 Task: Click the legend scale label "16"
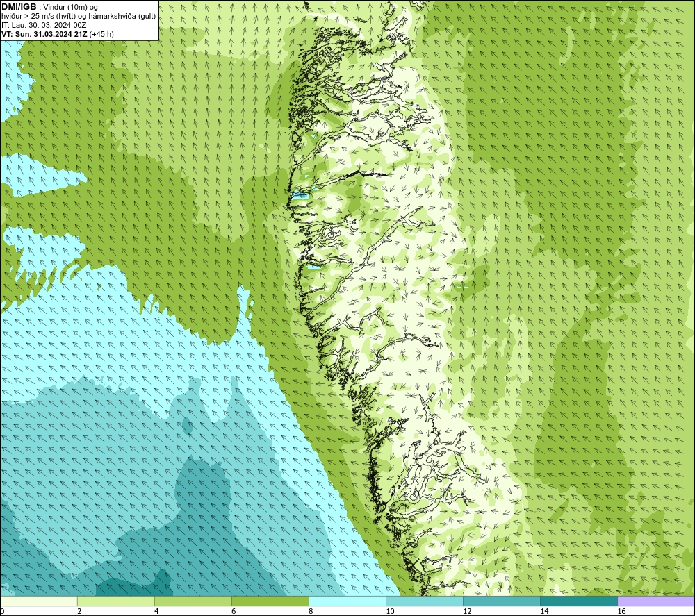pos(621,612)
